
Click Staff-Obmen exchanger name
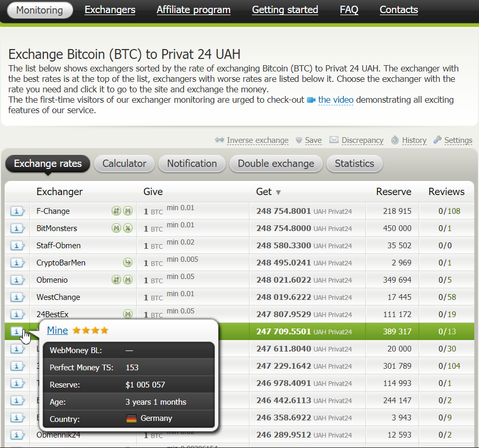pyautogui.click(x=58, y=246)
